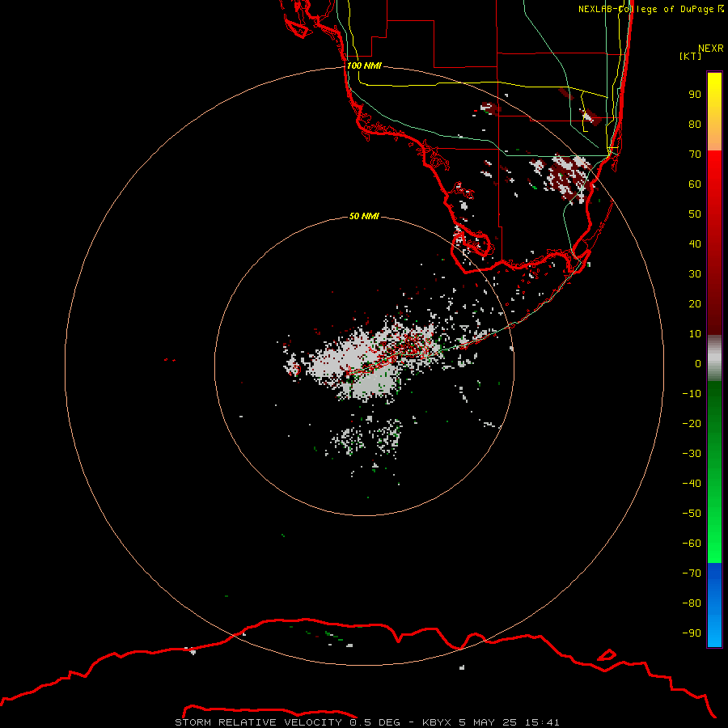This screenshot has height=728, width=728.
Task: Click the "NEXR" label above the color scale
Action: coord(711,49)
